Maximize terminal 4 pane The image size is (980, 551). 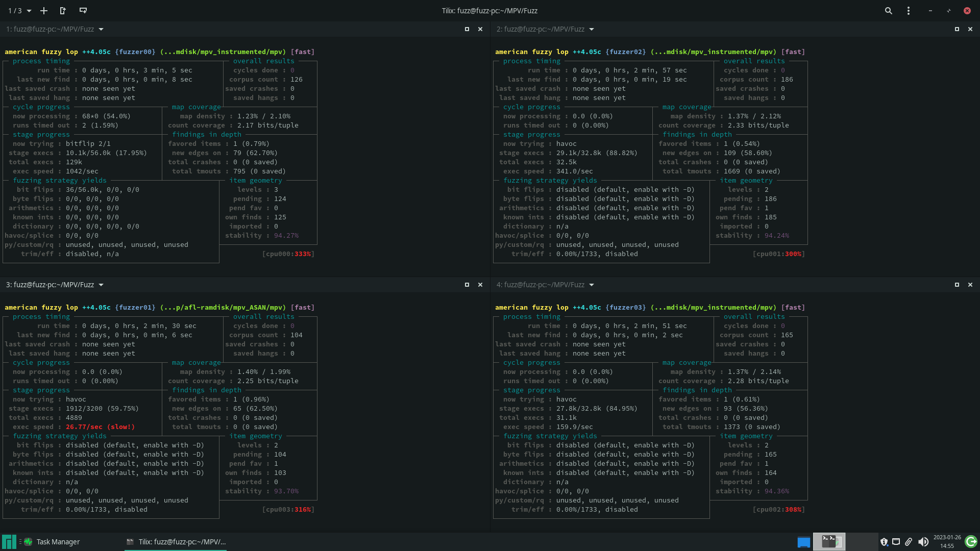tap(957, 285)
